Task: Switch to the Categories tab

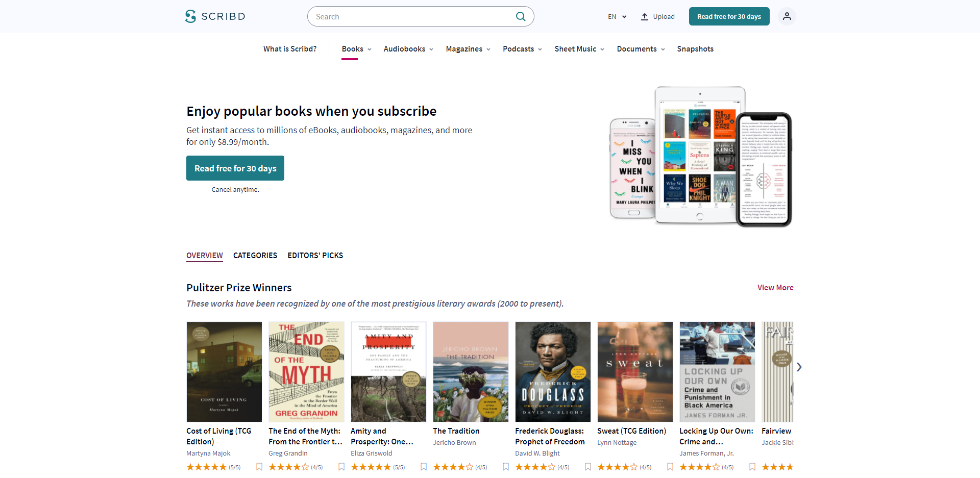Action: pos(255,256)
